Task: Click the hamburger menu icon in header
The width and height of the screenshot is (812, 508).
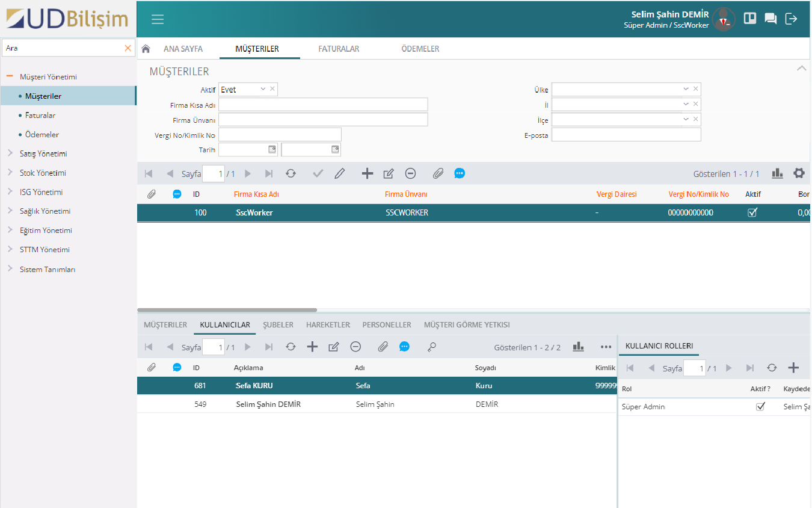Action: (x=158, y=19)
